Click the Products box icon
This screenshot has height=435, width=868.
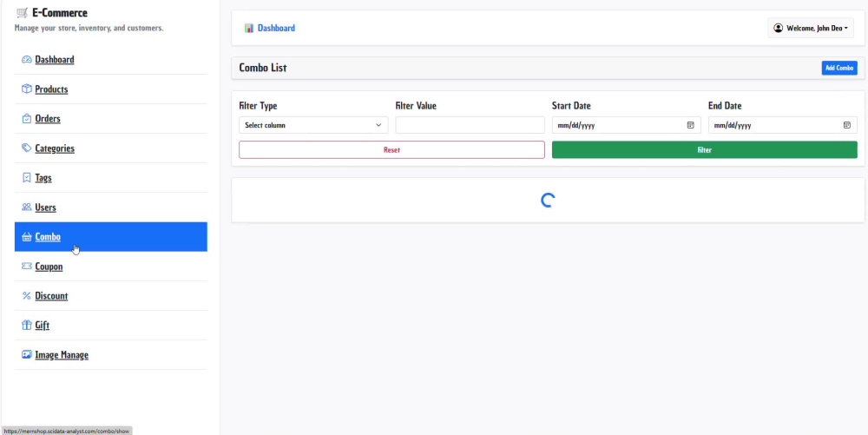click(x=27, y=89)
